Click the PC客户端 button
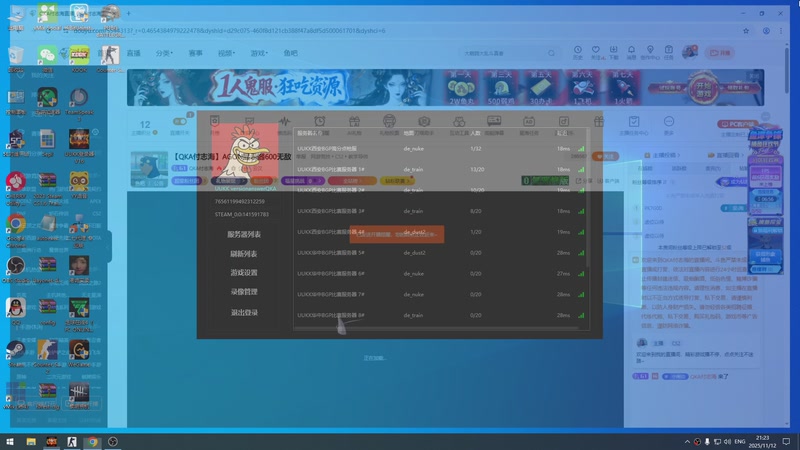This screenshot has width=800, height=450. [738, 124]
